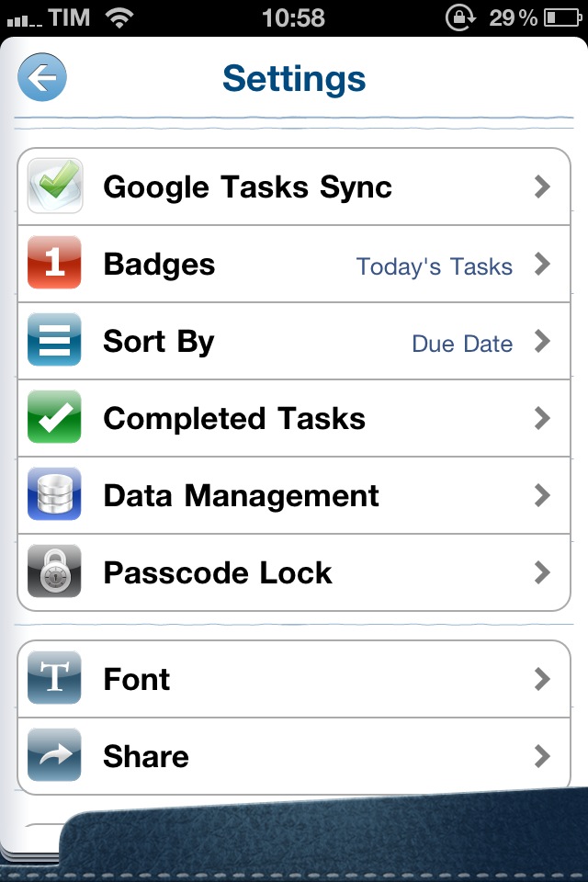Tap the rotation lock status bar icon

tap(461, 17)
